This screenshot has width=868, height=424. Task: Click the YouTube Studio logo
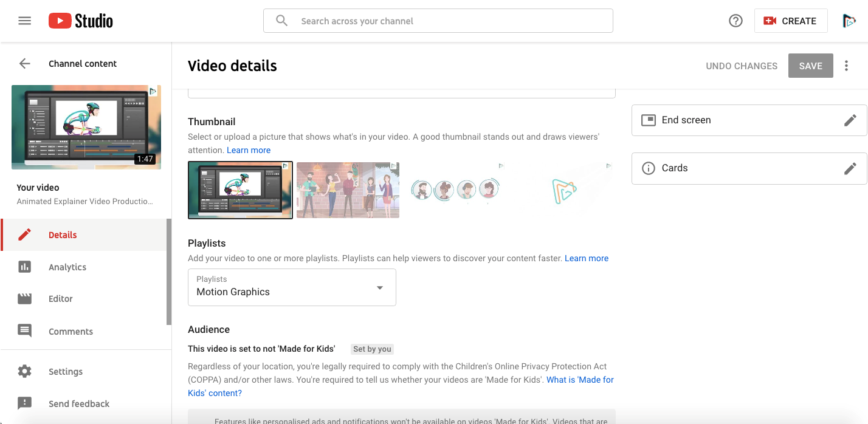(81, 21)
